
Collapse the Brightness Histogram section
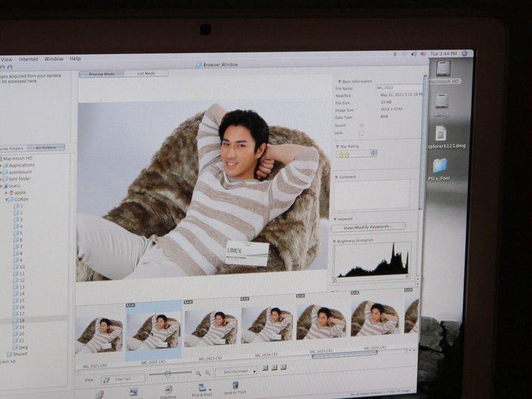335,241
